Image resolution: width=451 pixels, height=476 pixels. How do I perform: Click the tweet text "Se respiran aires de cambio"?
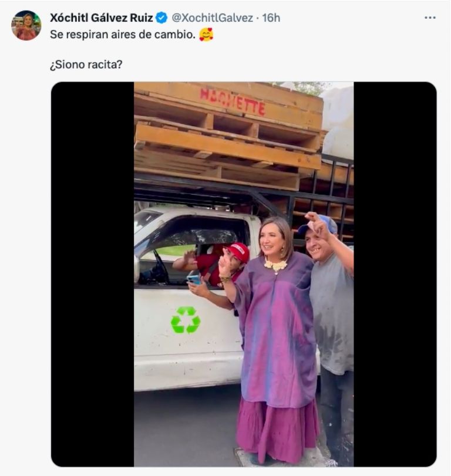click(121, 35)
